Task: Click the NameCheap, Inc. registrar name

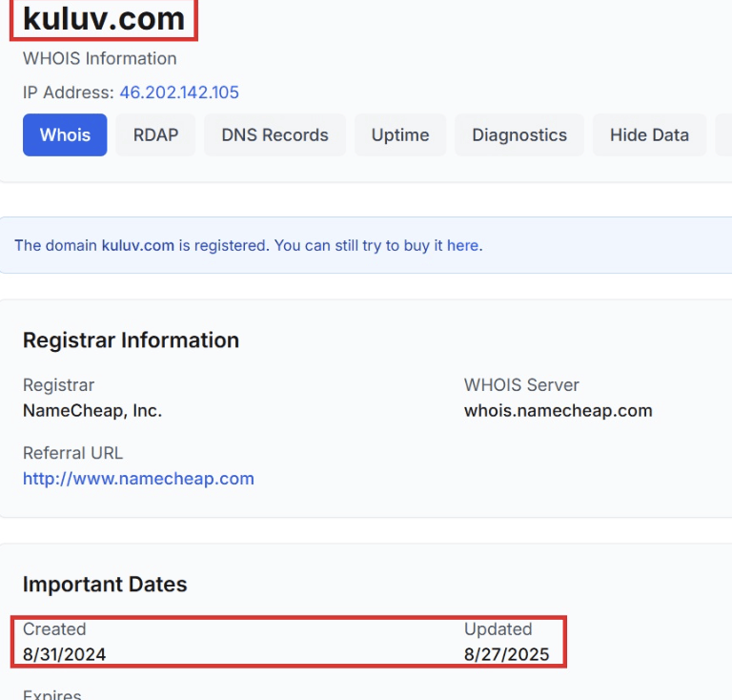Action: pos(92,410)
